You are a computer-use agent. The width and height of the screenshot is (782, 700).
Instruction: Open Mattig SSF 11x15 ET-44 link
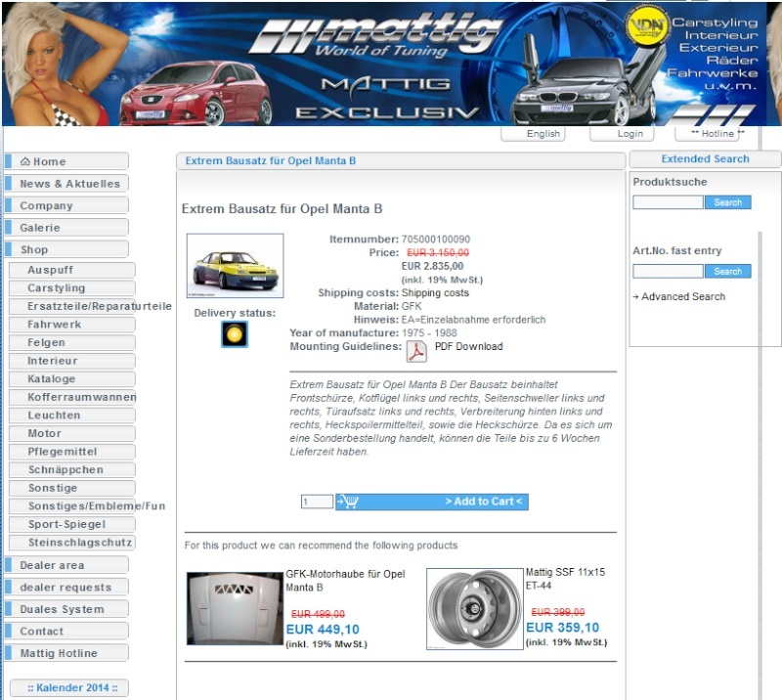coord(566,579)
